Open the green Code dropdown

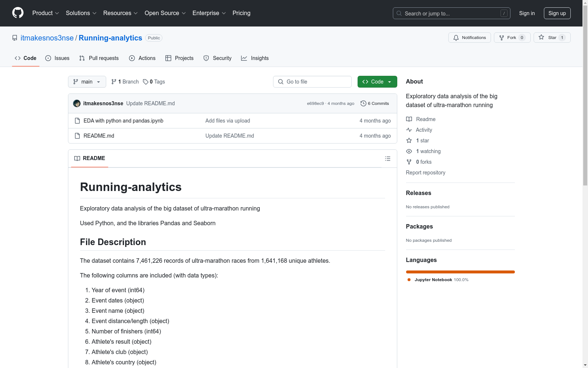tap(377, 82)
